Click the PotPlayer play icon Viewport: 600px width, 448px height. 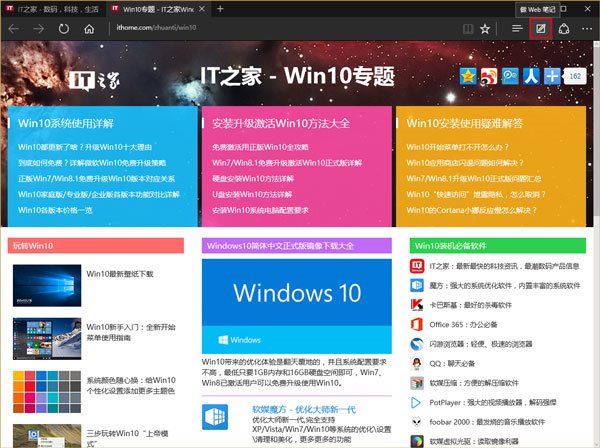(x=417, y=402)
